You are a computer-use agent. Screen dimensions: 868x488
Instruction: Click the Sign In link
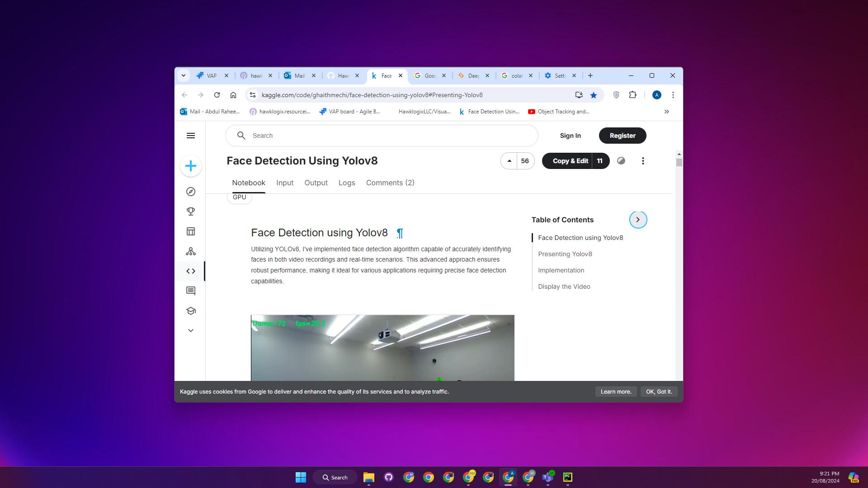coord(570,136)
